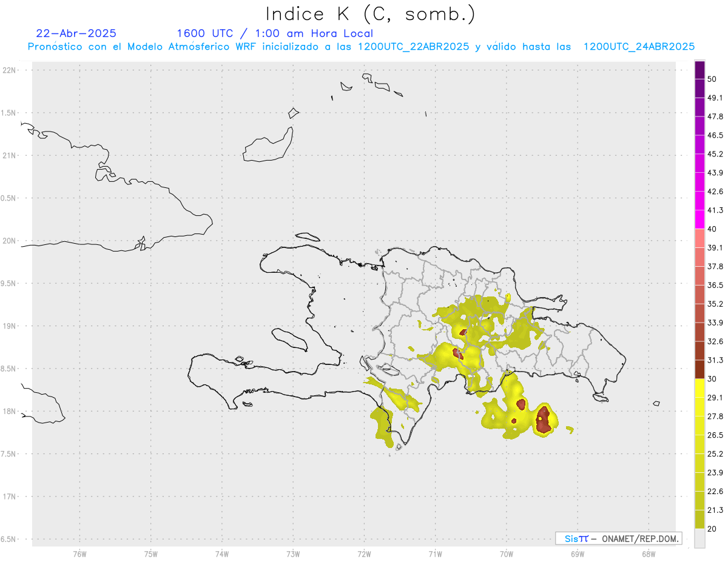Click the "22N" latitude label
The width and height of the screenshot is (728, 562).
(x=10, y=70)
